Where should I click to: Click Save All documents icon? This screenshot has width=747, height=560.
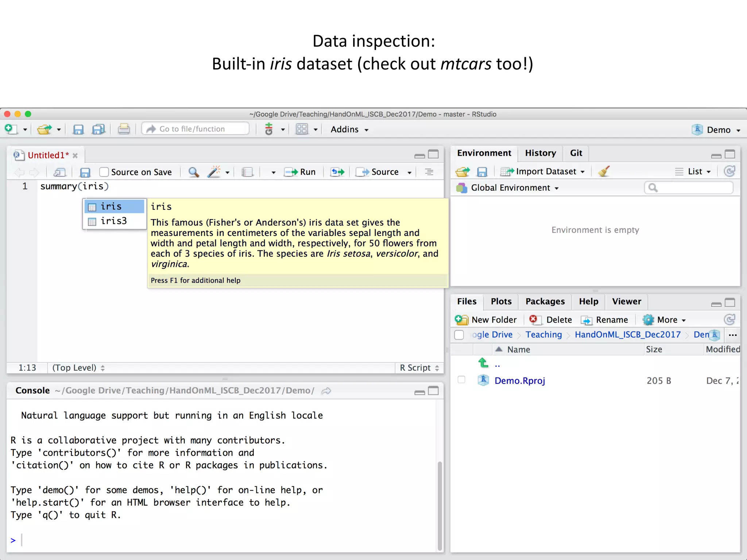[x=98, y=129]
